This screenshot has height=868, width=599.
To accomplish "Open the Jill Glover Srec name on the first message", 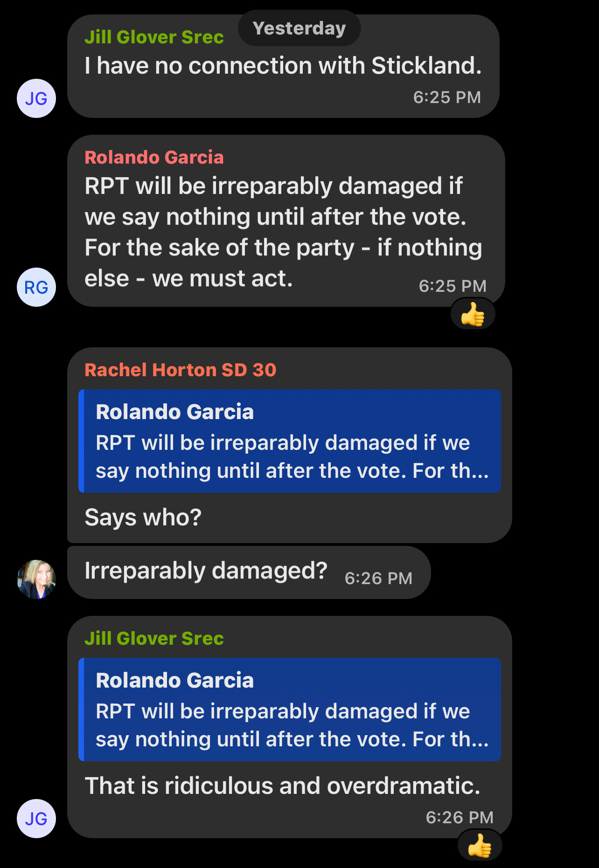I will pyautogui.click(x=154, y=37).
